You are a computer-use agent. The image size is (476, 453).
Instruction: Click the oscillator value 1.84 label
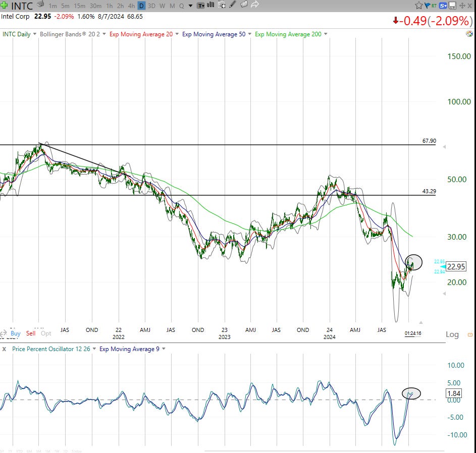454,393
